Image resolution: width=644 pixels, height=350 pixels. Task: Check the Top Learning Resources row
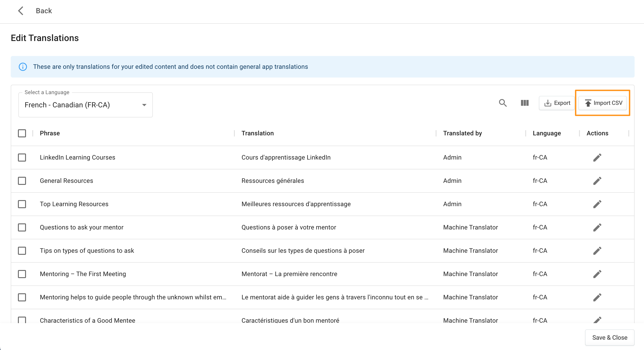pos(22,204)
